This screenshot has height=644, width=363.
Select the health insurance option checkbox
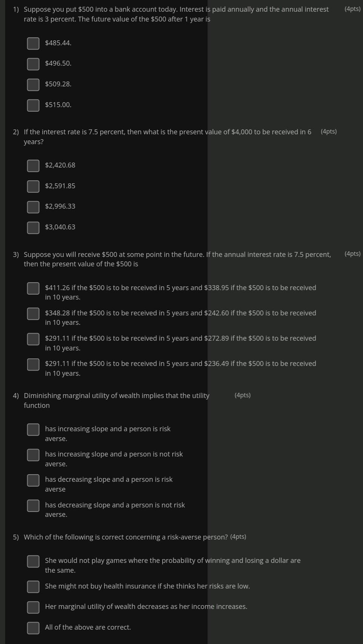click(33, 587)
